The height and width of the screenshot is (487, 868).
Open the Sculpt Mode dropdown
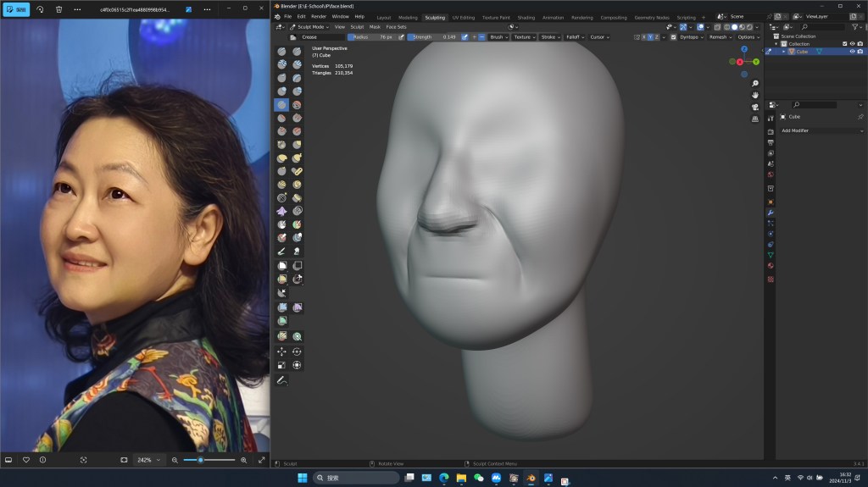(x=309, y=27)
